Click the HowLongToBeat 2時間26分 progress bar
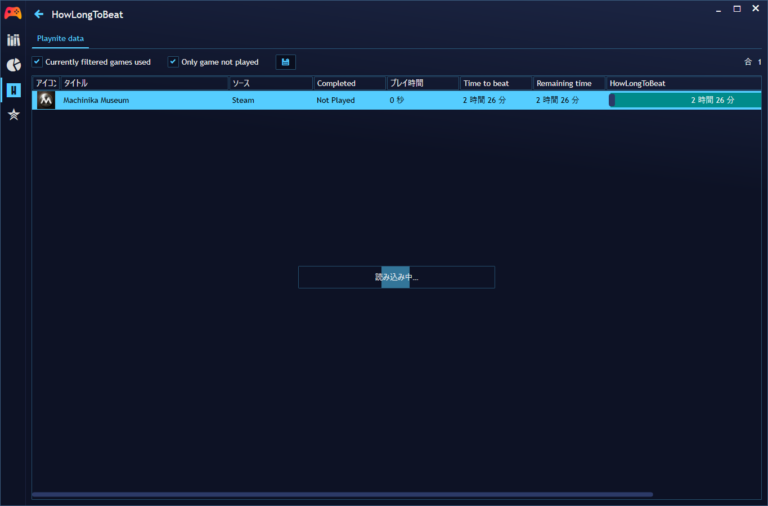 pos(685,100)
